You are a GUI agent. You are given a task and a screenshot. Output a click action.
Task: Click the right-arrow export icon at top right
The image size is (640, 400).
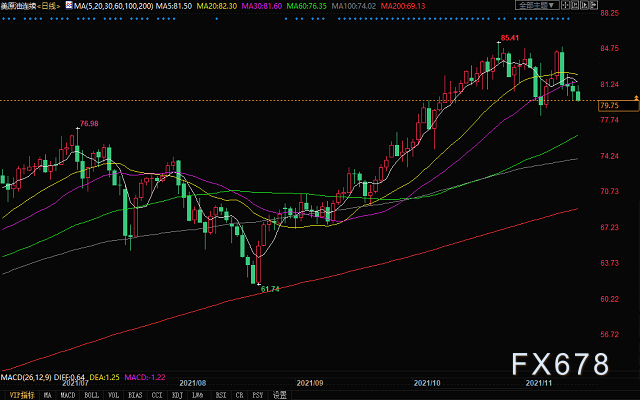tap(594, 5)
